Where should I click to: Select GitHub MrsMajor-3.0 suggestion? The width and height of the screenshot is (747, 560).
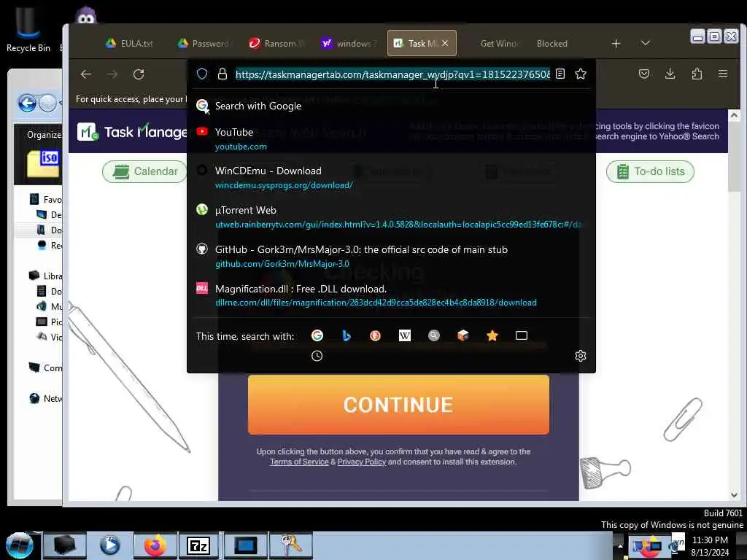[392, 256]
